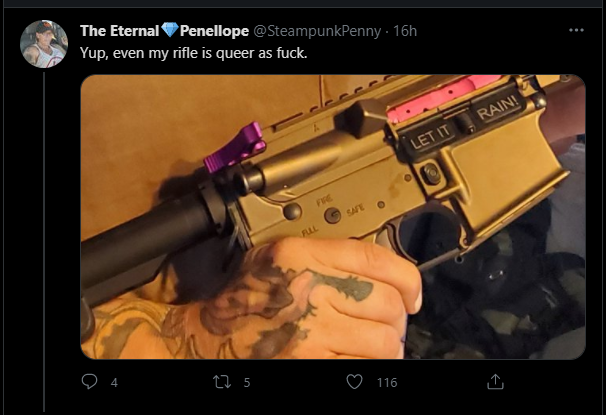606x415 pixels.
Task: Open the share upload arrow icon
Action: (x=495, y=381)
